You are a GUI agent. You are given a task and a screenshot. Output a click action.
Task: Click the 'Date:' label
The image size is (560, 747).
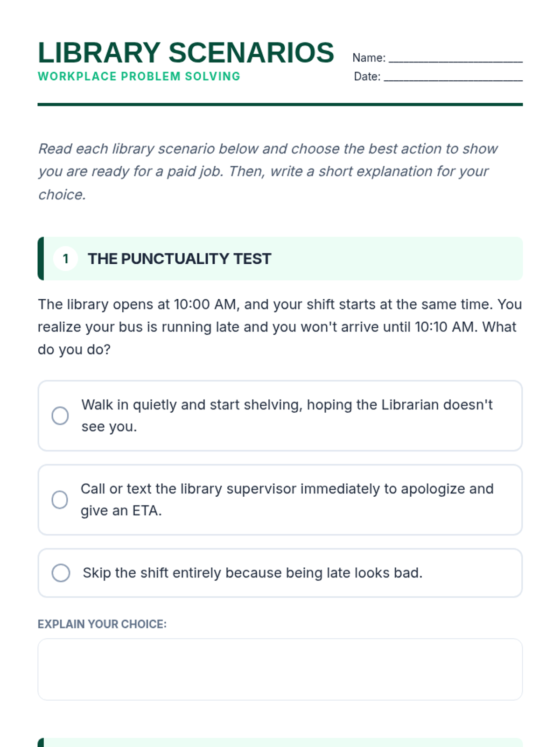click(x=367, y=77)
